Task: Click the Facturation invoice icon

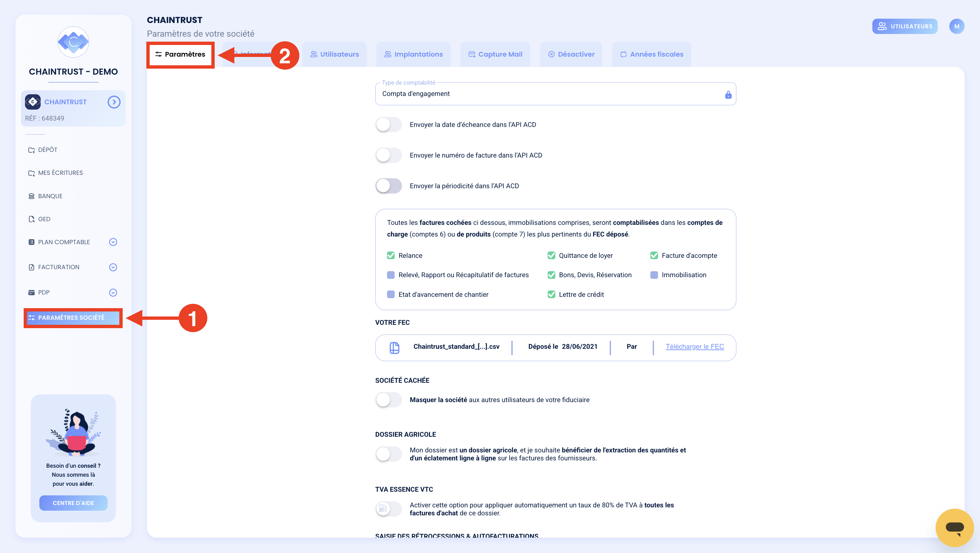Action: point(32,268)
